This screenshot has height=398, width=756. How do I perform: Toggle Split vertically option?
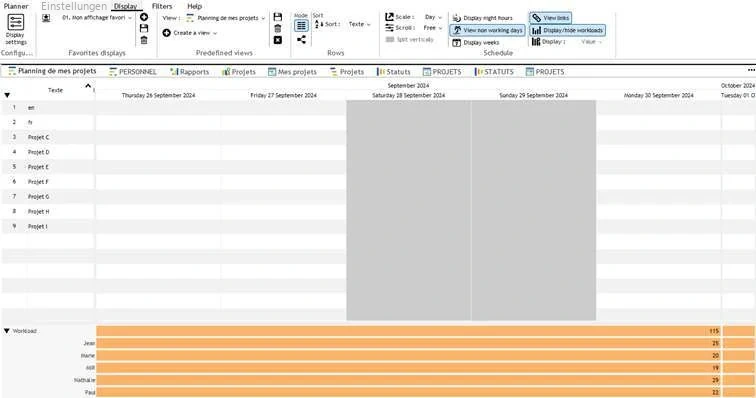tap(409, 40)
